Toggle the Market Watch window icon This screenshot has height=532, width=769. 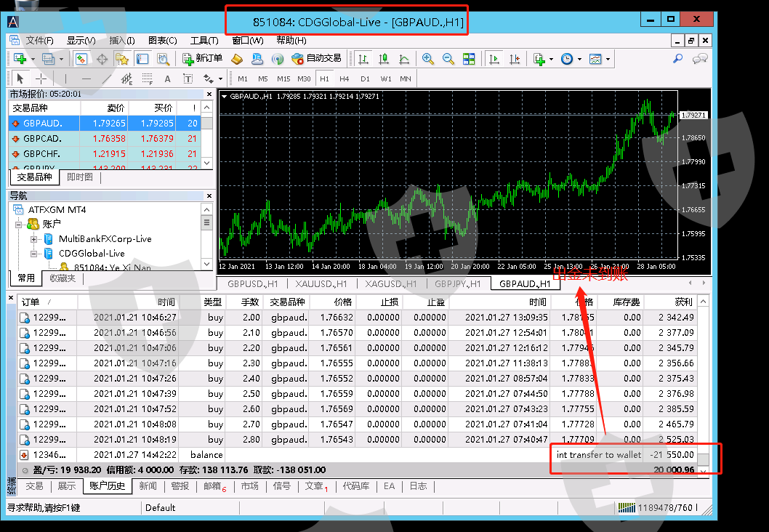[81, 59]
